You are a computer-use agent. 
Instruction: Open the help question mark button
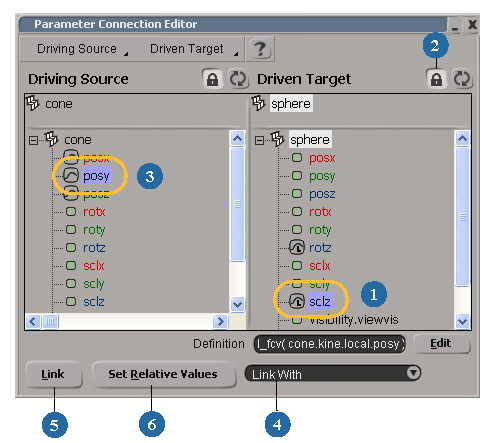pos(260,49)
